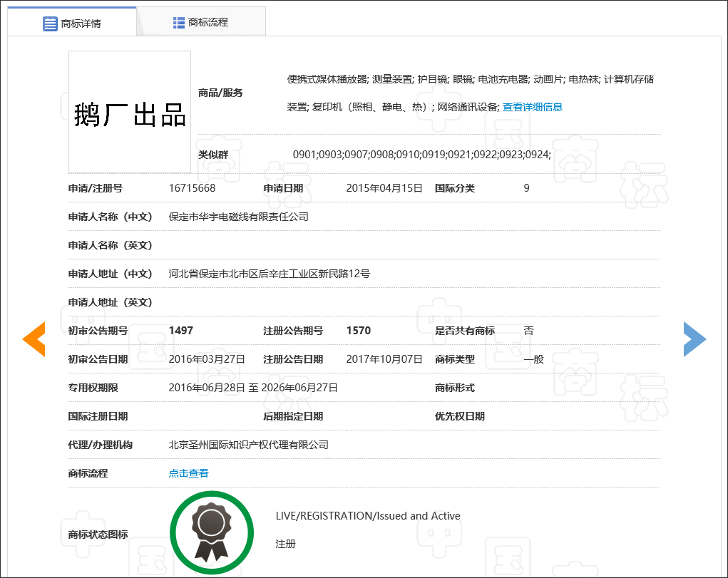Viewport: 728px width, 578px height.
Task: Click the 商标状态图标 label
Action: click(x=98, y=535)
